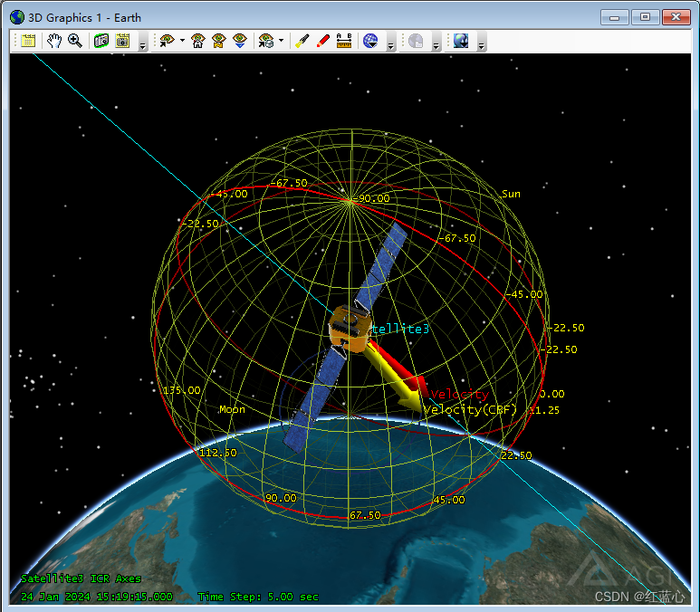The width and height of the screenshot is (700, 612).
Task: Click the yellow Velocity(CRF) label
Action: (470, 409)
